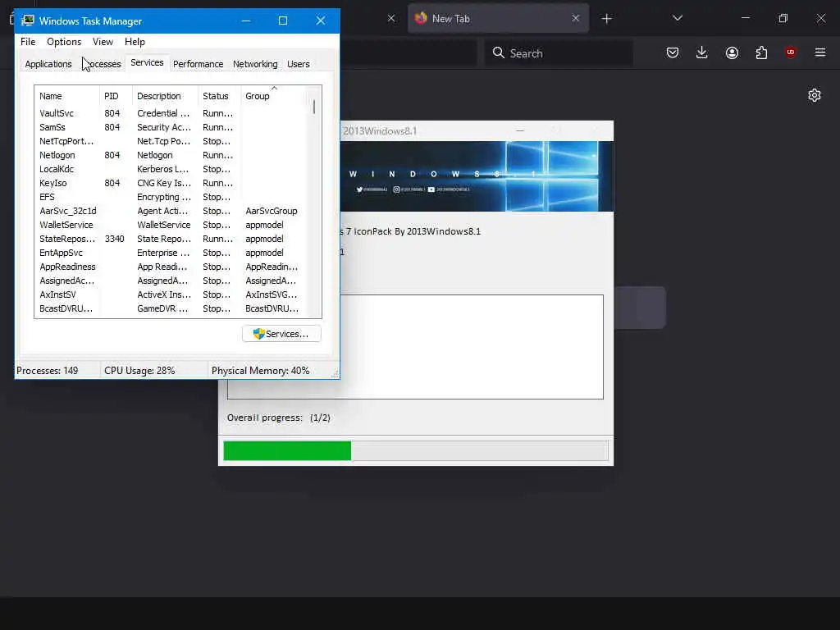Select the Firefox New Tab tab
The image size is (840, 630).
pyautogui.click(x=498, y=18)
